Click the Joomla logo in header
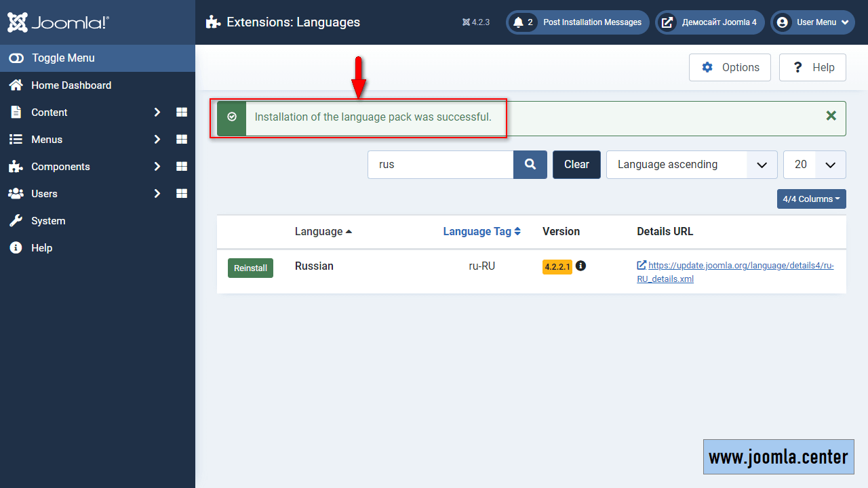Image resolution: width=868 pixels, height=488 pixels. coord(58,22)
